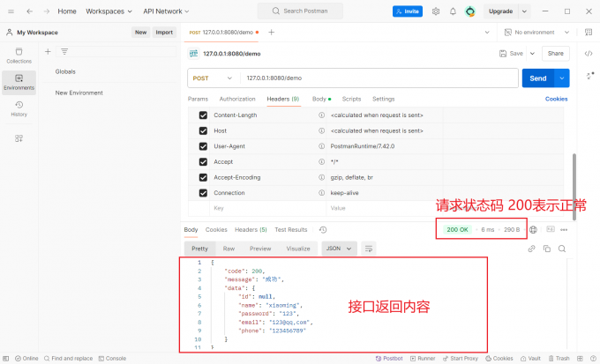
Task: Save response as example icon
Action: pos(551,229)
